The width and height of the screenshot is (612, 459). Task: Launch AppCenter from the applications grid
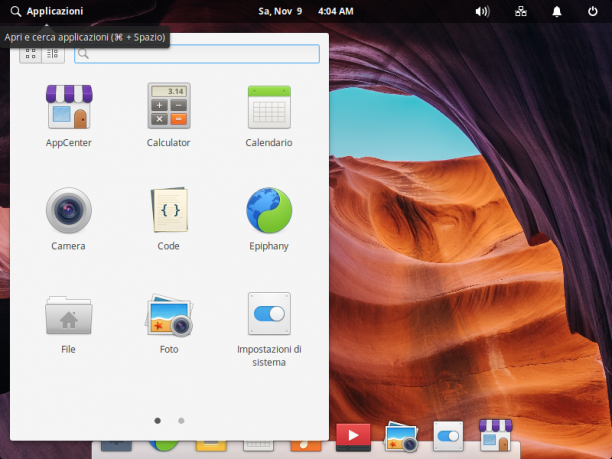[69, 116]
